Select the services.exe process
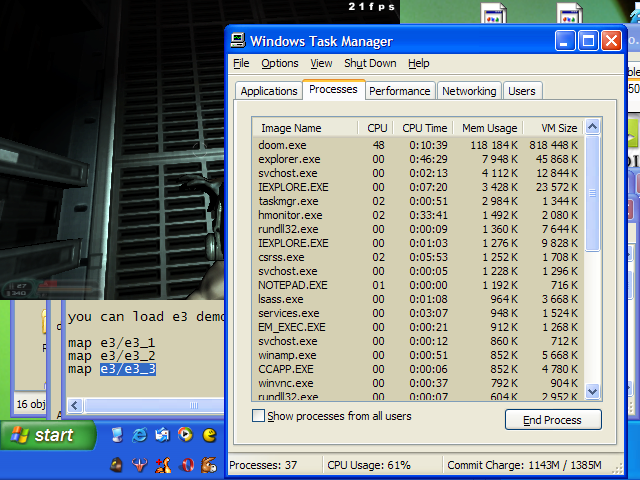 tap(418, 313)
